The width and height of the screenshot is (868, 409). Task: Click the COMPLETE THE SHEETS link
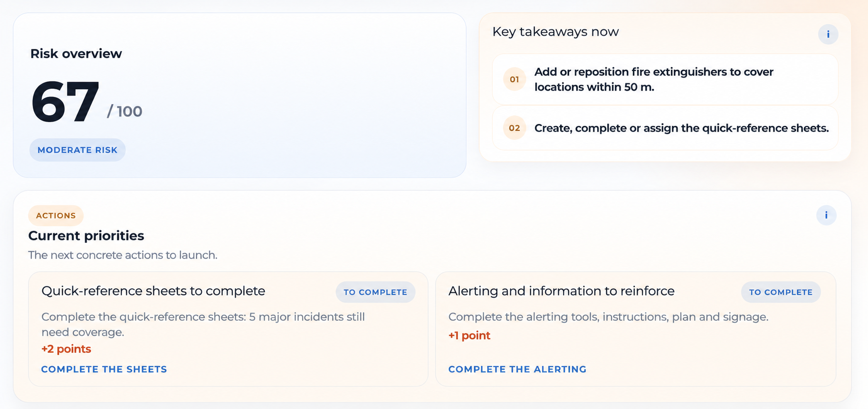[104, 369]
